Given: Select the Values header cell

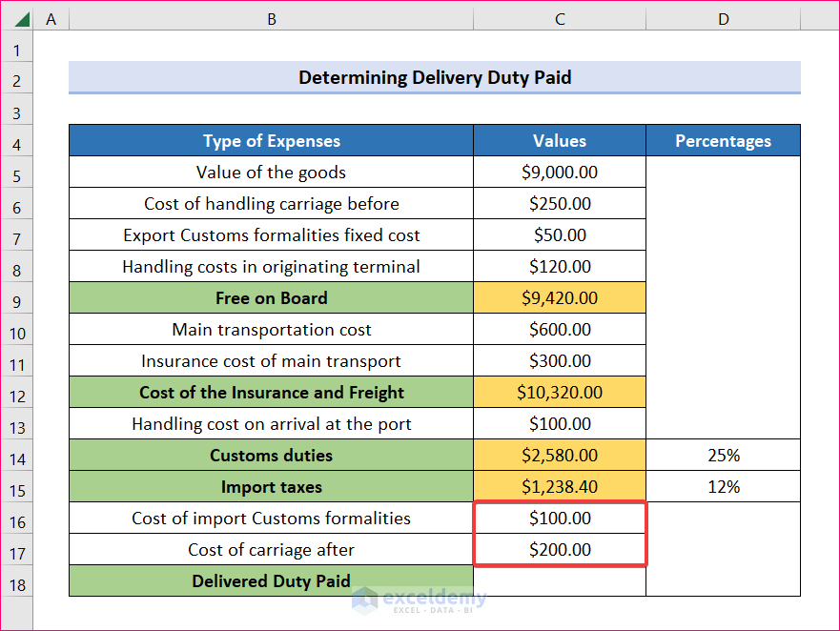Looking at the screenshot, I should pos(560,141).
